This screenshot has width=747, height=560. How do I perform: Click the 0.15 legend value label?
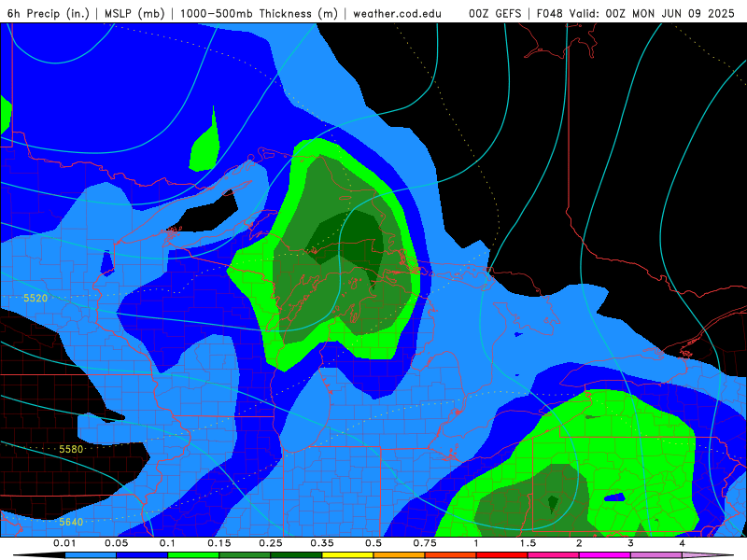[219, 543]
